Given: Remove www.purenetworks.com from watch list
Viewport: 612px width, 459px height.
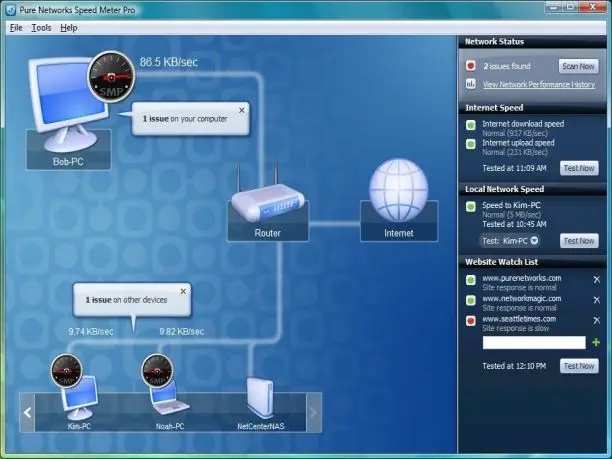Looking at the screenshot, I should click(x=596, y=279).
